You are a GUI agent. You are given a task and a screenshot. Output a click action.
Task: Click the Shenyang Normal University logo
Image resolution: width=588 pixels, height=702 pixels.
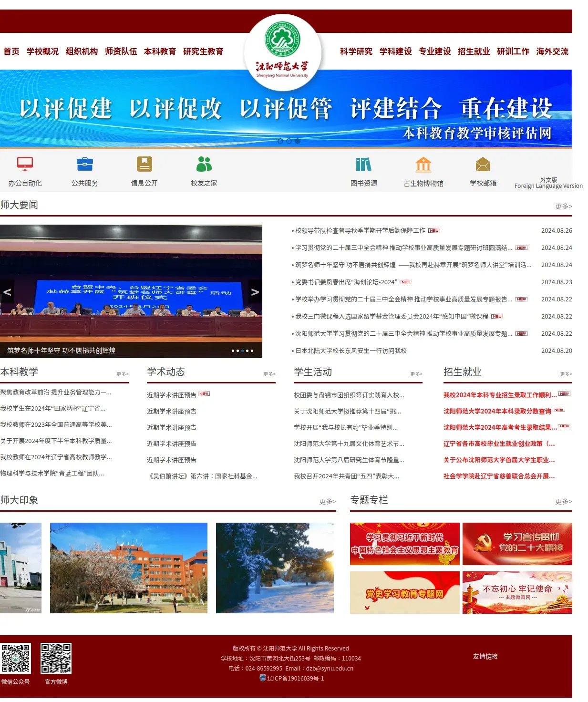coord(283,52)
